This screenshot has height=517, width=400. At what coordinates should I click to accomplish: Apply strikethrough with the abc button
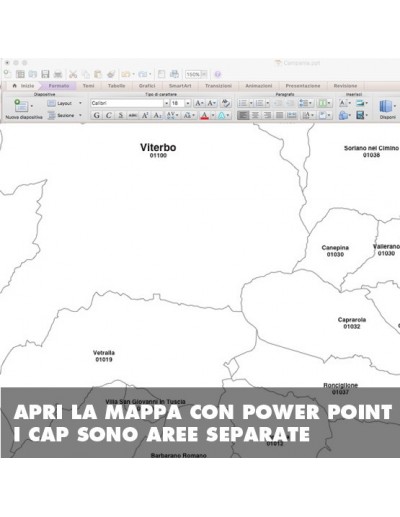[x=133, y=115]
